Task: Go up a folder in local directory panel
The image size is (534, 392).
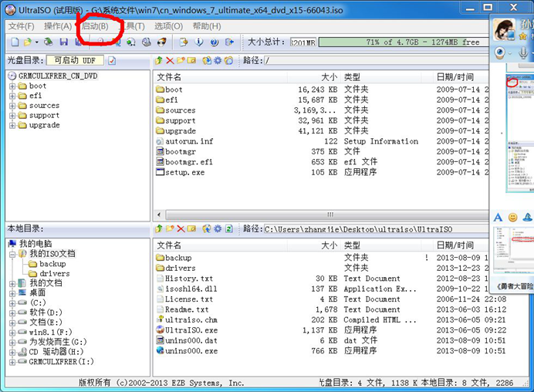Action: [x=158, y=228]
